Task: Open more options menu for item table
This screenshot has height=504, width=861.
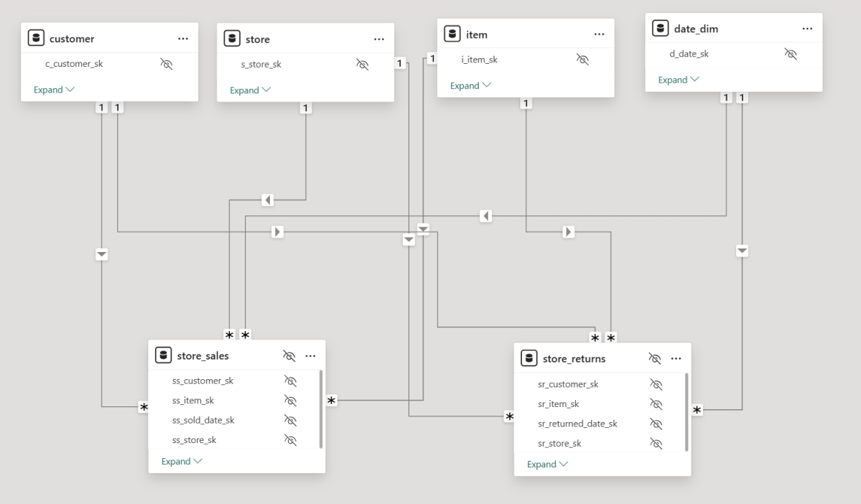Action: click(600, 34)
